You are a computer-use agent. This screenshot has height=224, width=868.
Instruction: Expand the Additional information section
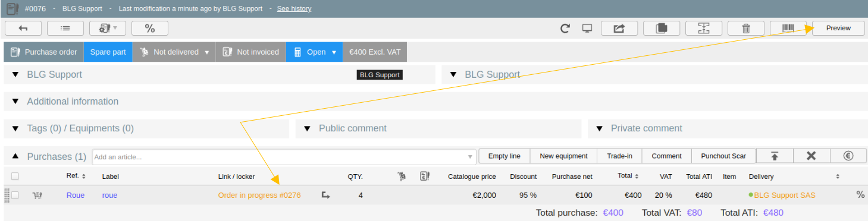point(15,102)
